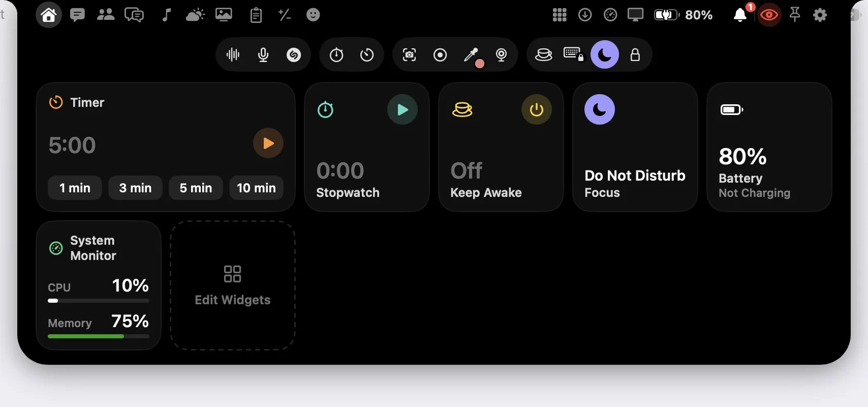Click the screenshot capture quick action
This screenshot has height=407, width=868.
tap(410, 54)
